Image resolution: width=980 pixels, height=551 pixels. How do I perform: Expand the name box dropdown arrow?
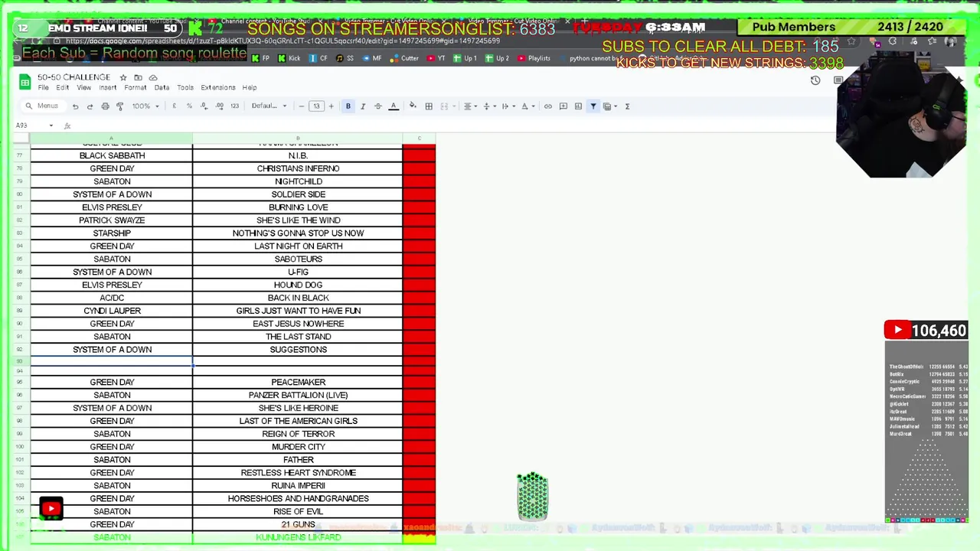51,126
